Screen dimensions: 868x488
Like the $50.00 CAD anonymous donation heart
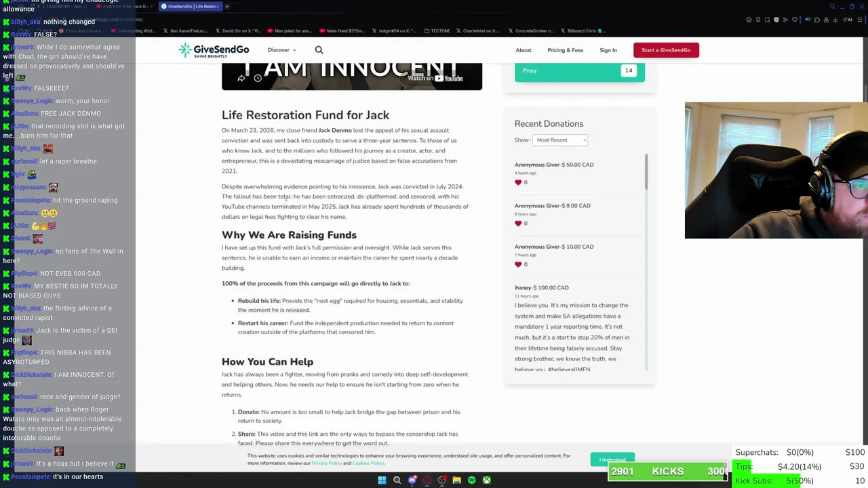point(518,182)
